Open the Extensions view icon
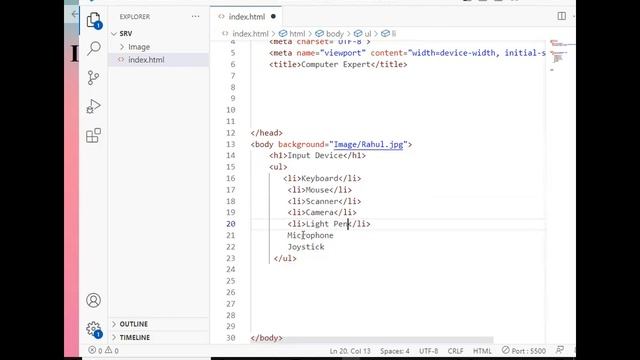The image size is (640, 360). (x=93, y=135)
